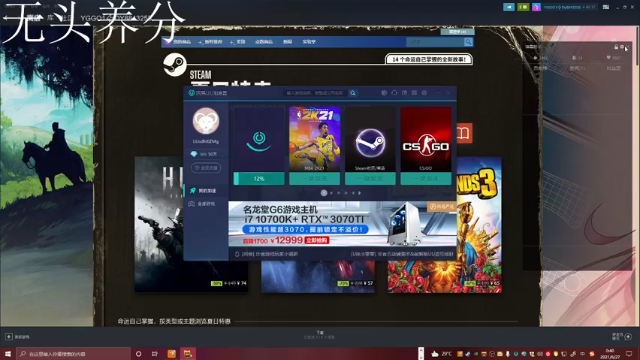Viewport: 640px width, 360px height.
Task: Click accelerate button under NBA 2K21
Action: (x=315, y=179)
